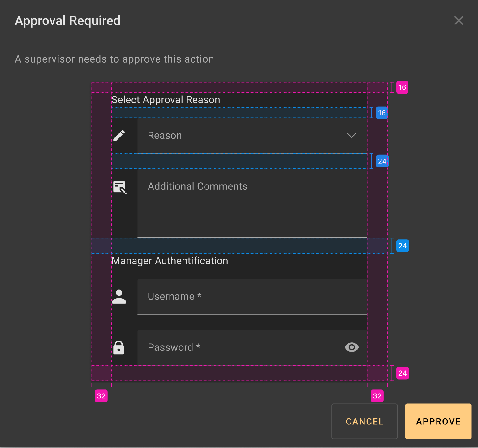
Task: Click the person icon beside Username
Action: coord(119,297)
